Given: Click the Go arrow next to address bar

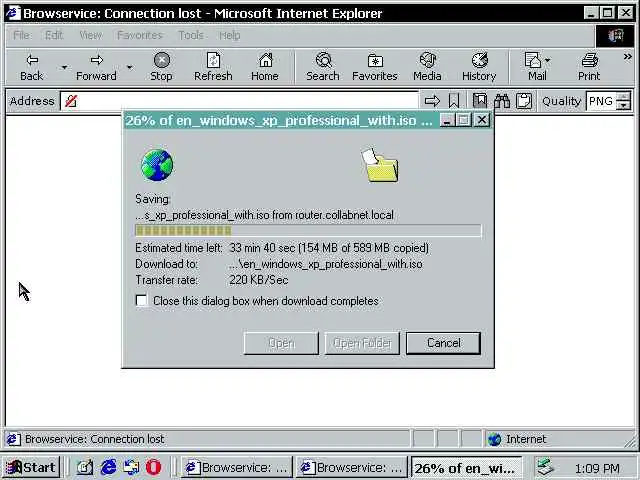Looking at the screenshot, I should click(432, 101).
